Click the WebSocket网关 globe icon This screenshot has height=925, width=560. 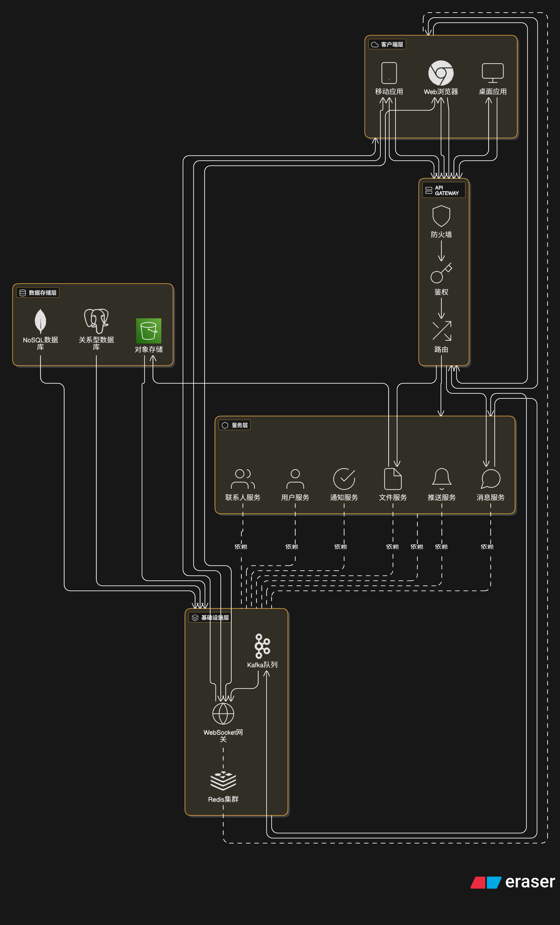[x=223, y=714]
